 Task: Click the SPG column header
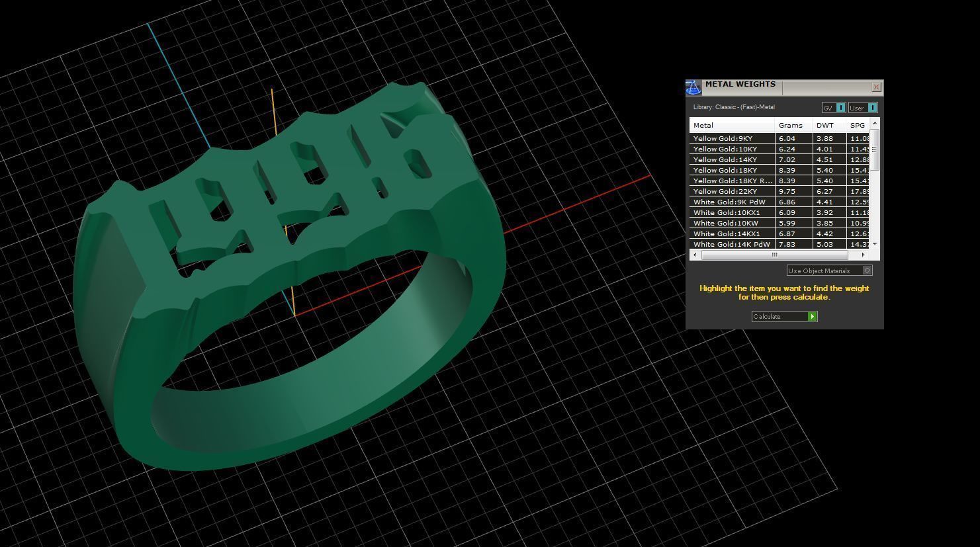click(858, 125)
